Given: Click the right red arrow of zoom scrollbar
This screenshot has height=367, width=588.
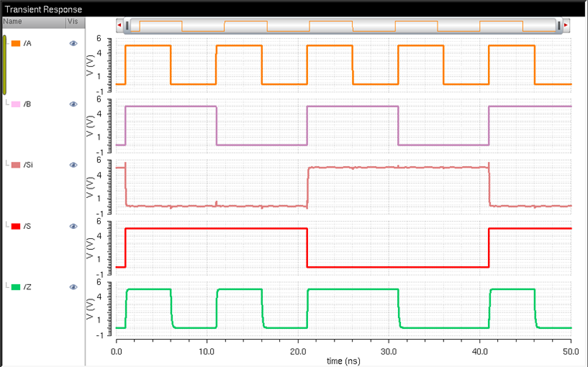Looking at the screenshot, I should pyautogui.click(x=566, y=26).
